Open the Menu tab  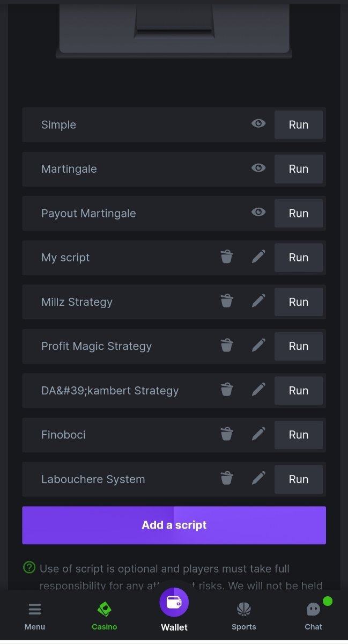(35, 616)
